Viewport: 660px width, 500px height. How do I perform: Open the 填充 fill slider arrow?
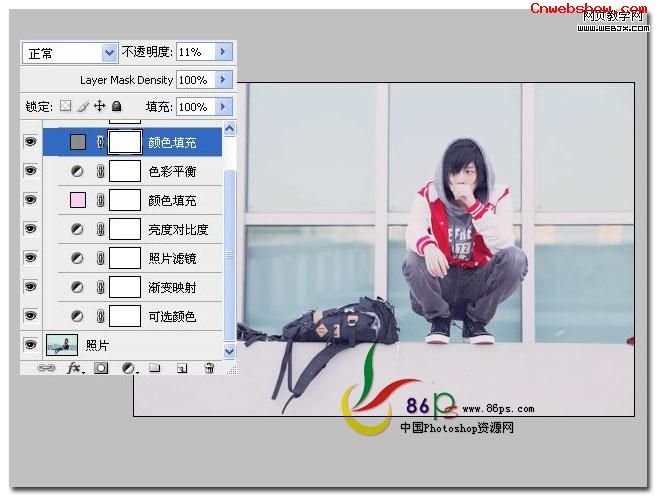pos(224,106)
